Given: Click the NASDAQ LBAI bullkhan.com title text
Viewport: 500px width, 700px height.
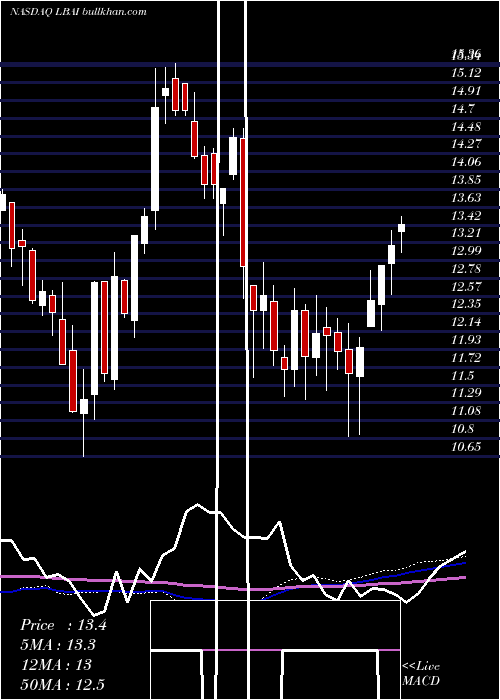Looking at the screenshot, I should click(x=78, y=11).
